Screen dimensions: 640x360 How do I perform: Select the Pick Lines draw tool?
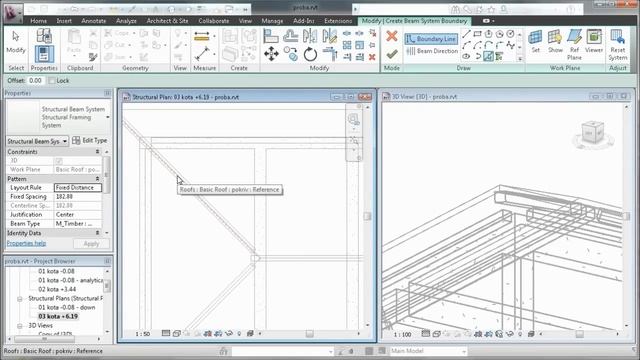tap(488, 56)
